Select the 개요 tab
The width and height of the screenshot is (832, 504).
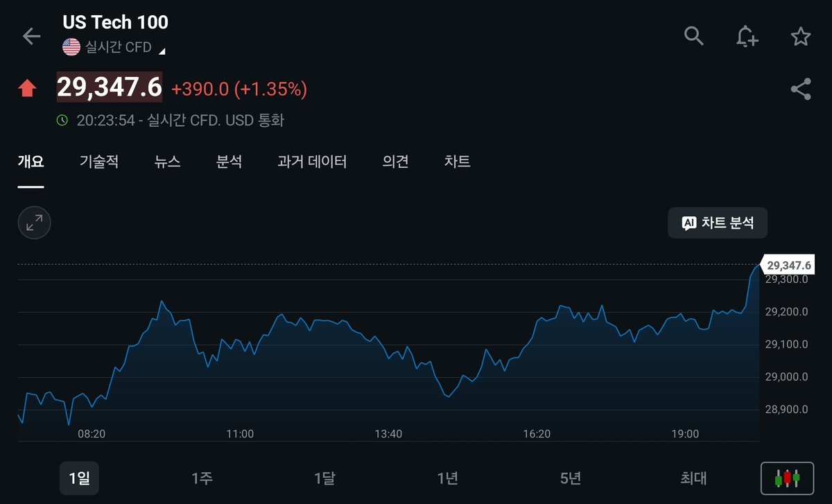pos(31,162)
